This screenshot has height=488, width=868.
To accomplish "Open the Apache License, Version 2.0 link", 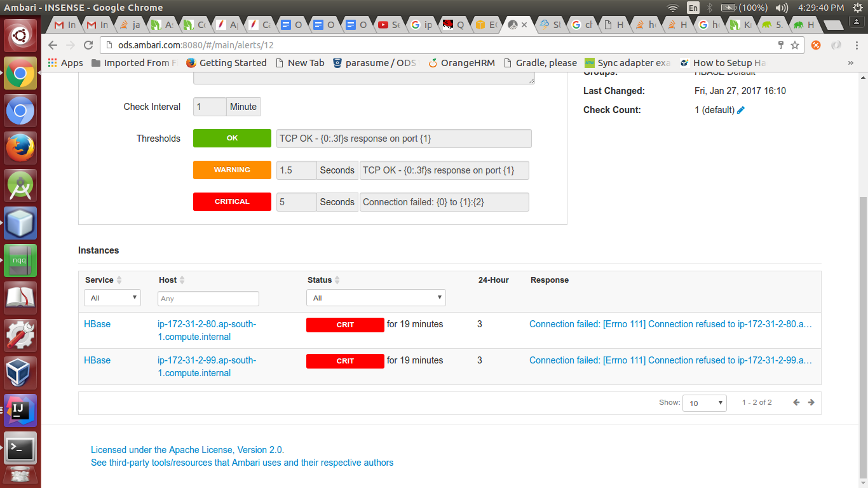I will tap(187, 450).
